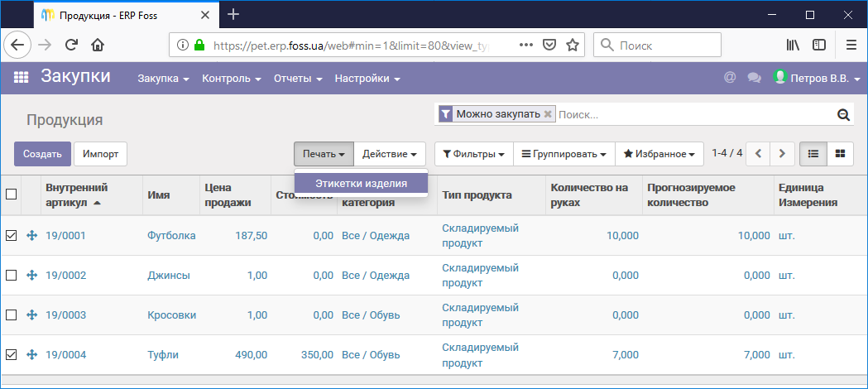Open the Петров В.В. user menu
The image size is (868, 389).
click(x=817, y=78)
